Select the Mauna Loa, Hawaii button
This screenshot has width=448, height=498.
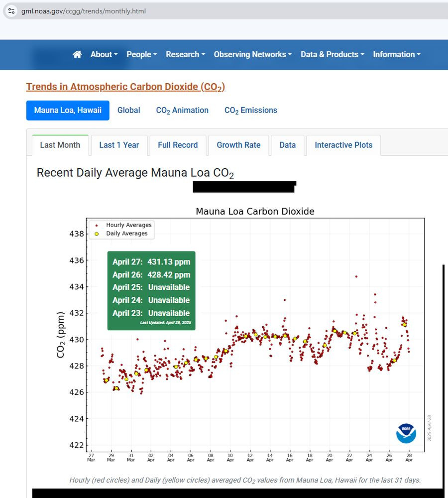tap(68, 111)
